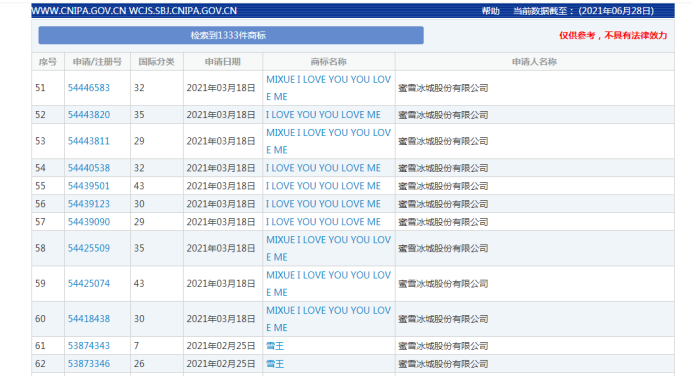
Task: Select applicant name in row 55
Action: pos(443,186)
